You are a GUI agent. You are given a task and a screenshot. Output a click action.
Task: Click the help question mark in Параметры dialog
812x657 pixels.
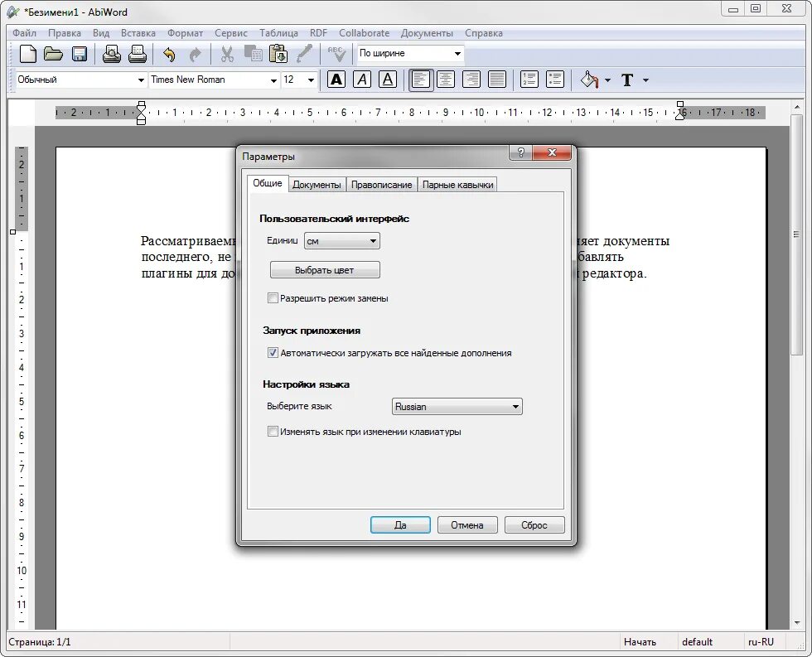tap(521, 152)
